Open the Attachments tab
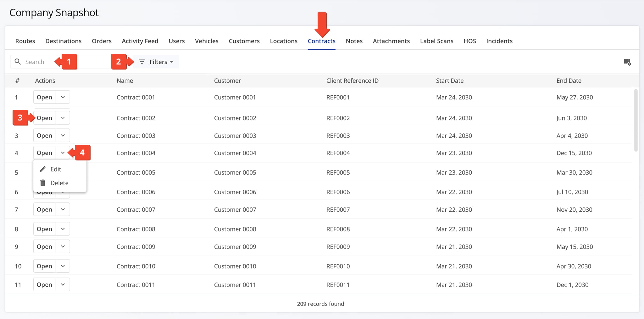Image resolution: width=644 pixels, height=319 pixels. [391, 41]
